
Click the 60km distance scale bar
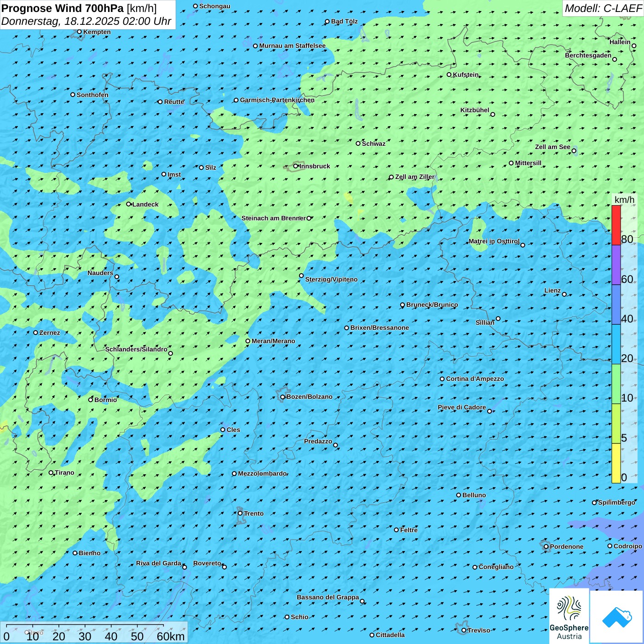tap(85, 627)
